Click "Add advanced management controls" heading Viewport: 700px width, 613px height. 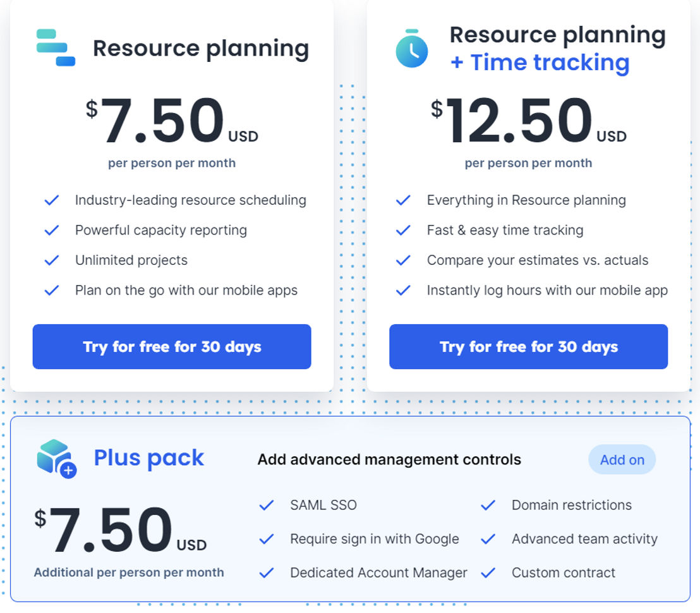tap(389, 460)
